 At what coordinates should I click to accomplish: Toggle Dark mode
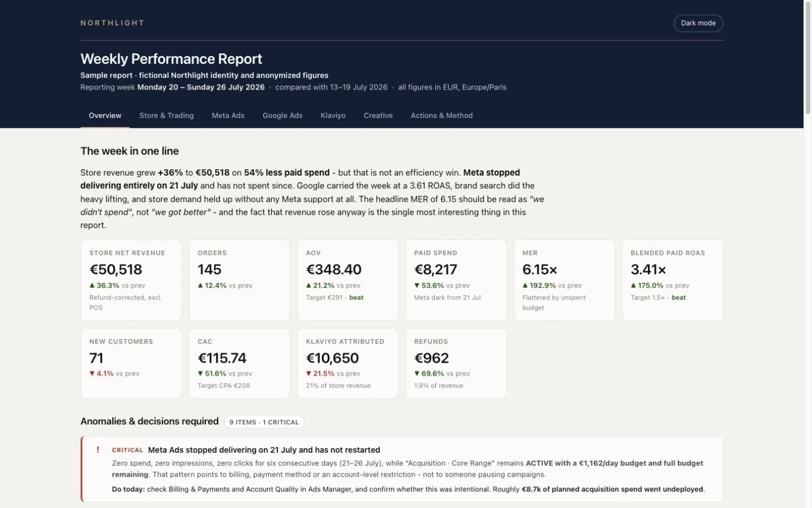(x=698, y=23)
